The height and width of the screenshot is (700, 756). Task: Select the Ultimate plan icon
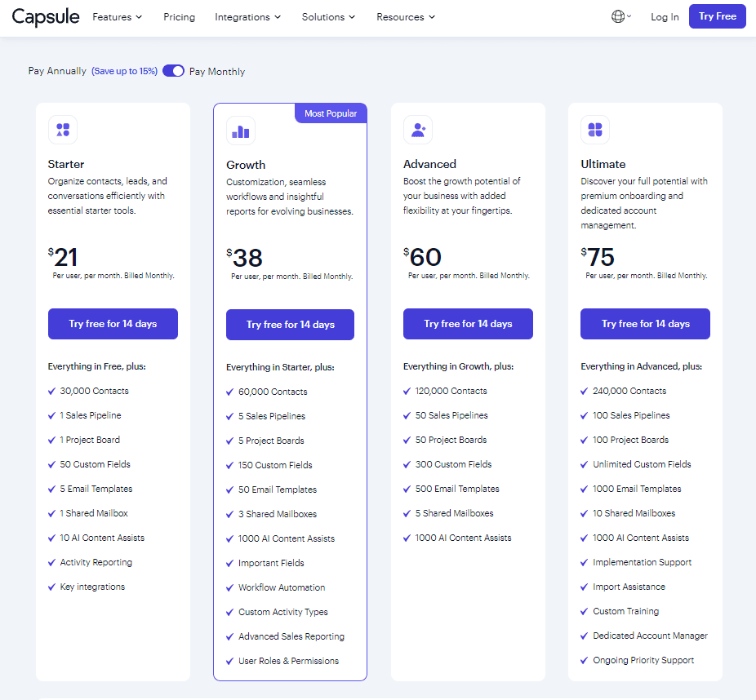[x=595, y=129]
